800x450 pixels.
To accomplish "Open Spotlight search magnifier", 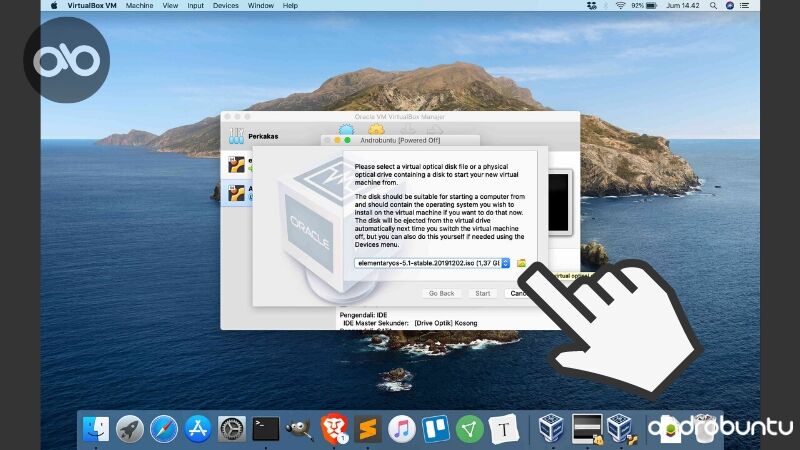I will pos(713,6).
